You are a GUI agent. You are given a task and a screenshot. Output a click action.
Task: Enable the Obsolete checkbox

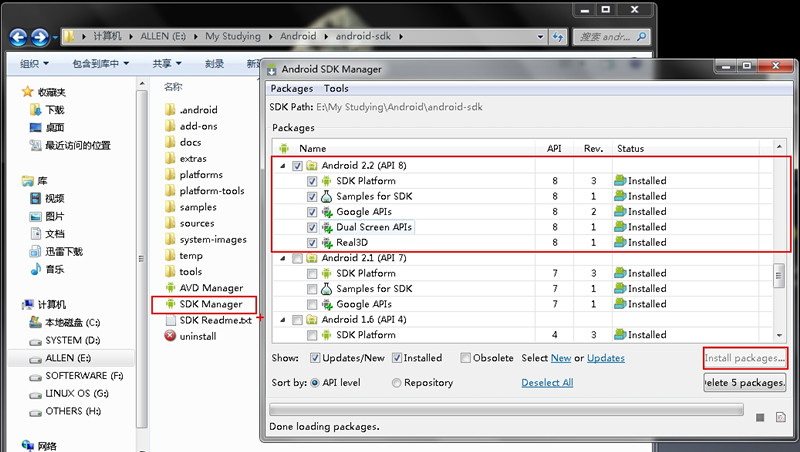(466, 358)
